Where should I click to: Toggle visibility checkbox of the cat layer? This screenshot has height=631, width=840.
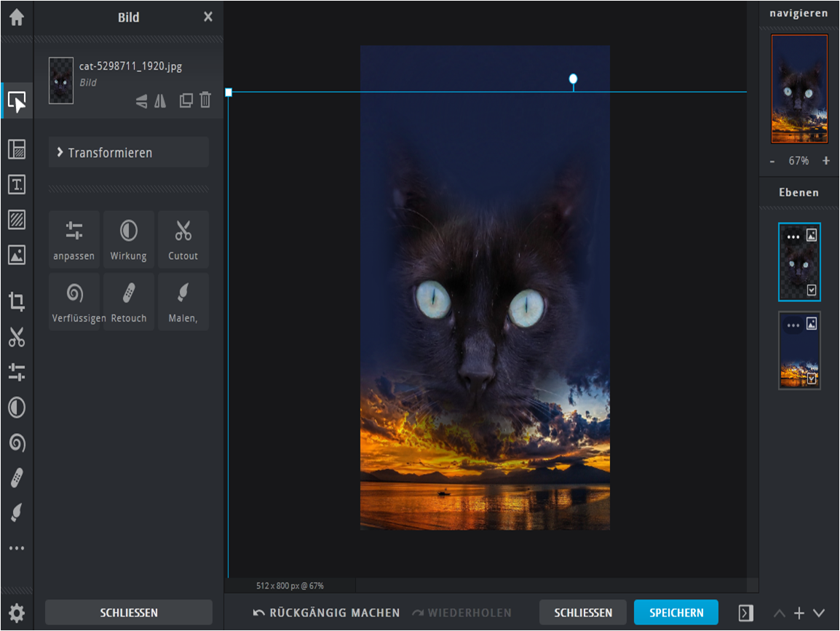click(x=812, y=290)
